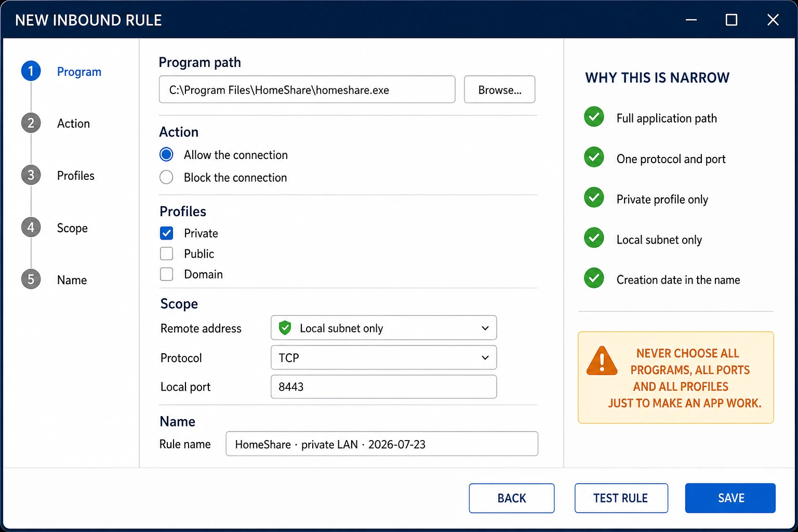The width and height of the screenshot is (798, 532).
Task: Open the Protocol TCP dropdown
Action: [384, 357]
